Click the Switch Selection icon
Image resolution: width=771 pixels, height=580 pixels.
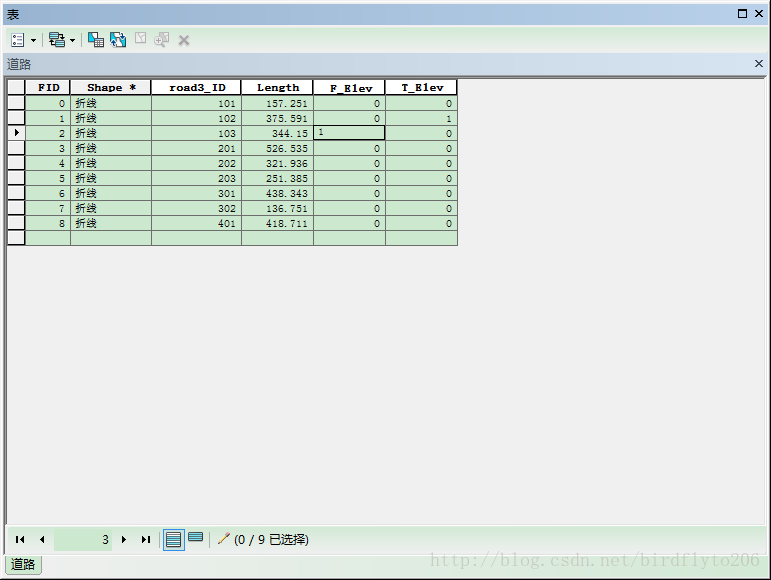118,39
